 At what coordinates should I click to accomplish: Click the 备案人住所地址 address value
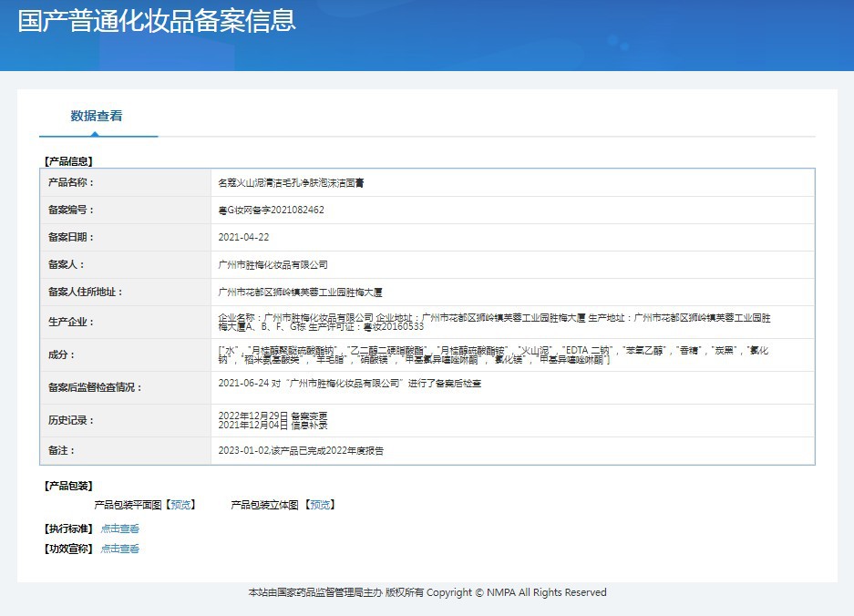tap(300, 293)
